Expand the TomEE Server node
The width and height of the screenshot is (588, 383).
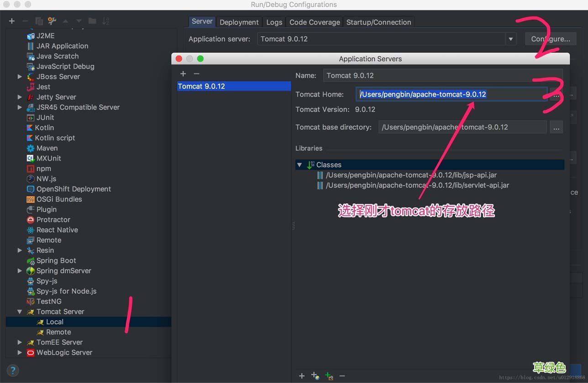pyautogui.click(x=20, y=342)
